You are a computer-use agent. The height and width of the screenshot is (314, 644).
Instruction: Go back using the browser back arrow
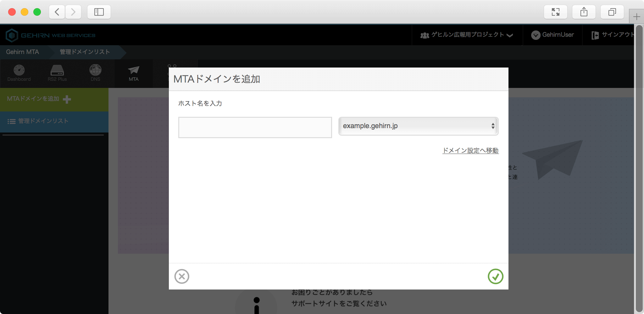[x=57, y=12]
